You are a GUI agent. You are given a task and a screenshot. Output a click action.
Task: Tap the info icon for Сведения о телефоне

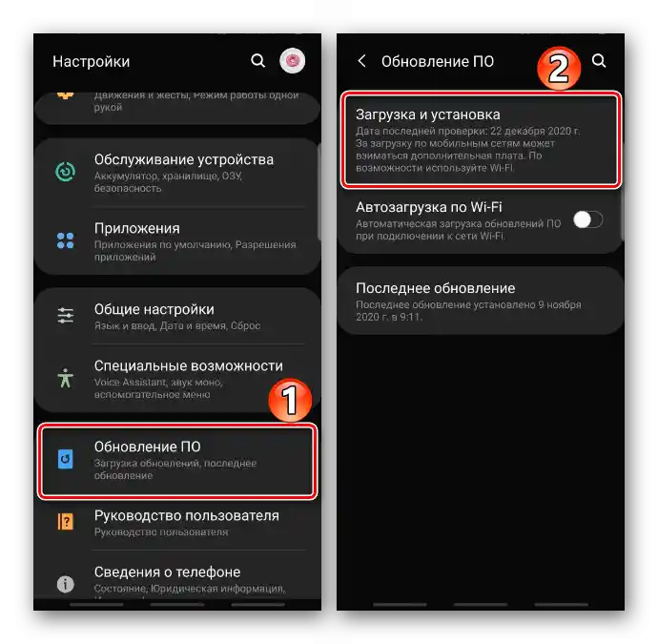[66, 584]
